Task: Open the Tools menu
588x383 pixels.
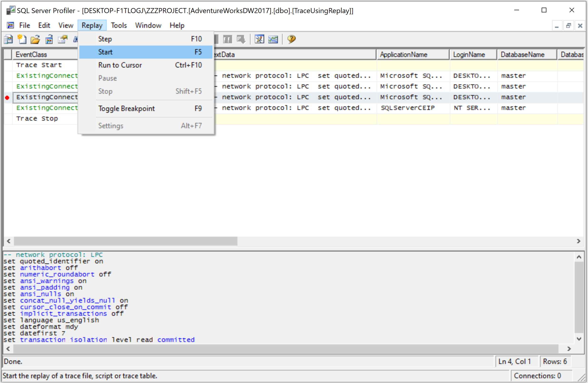Action: point(119,25)
